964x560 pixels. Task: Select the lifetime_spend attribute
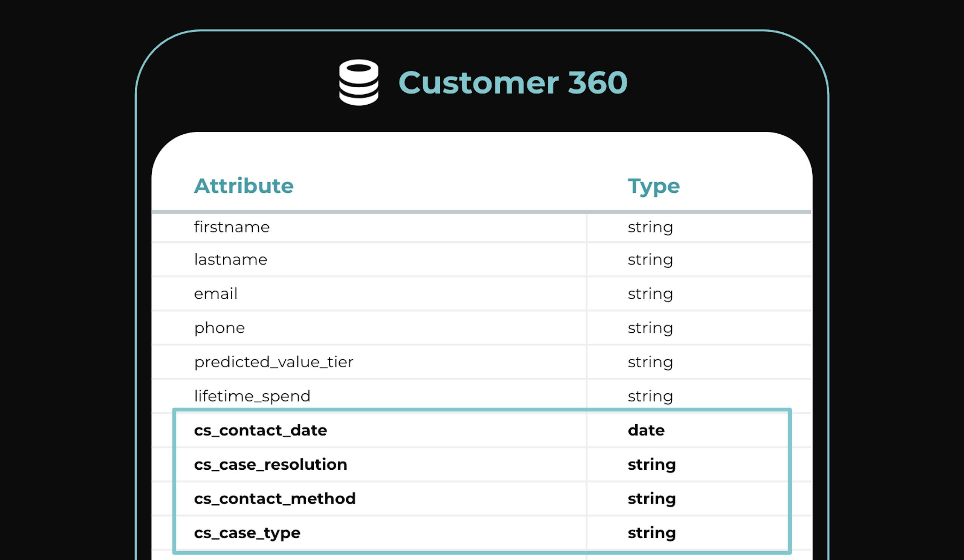click(x=252, y=396)
